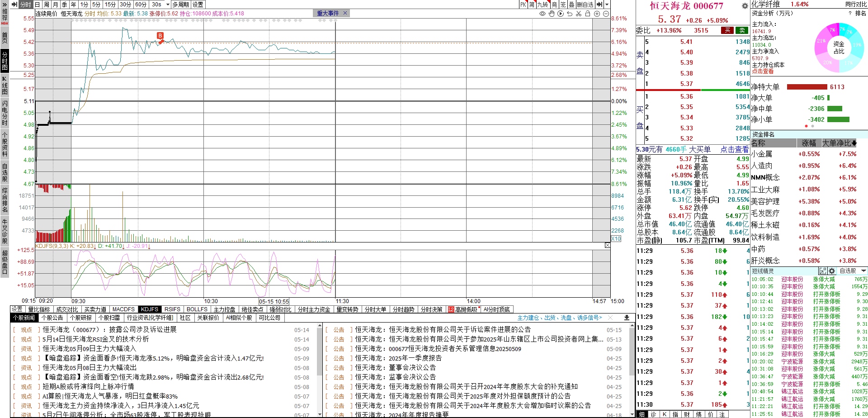
Task: Click the undo arrow icon above chart
Action: (x=570, y=14)
